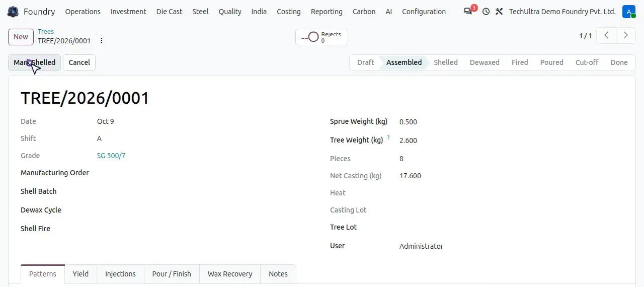Select the Assembled status stage
The image size is (644, 287).
(x=404, y=62)
